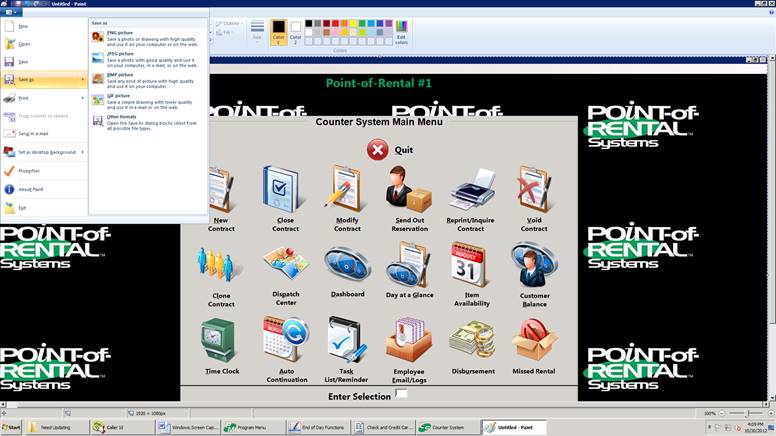
Task: Click the Enter Selection input box
Action: click(x=401, y=394)
